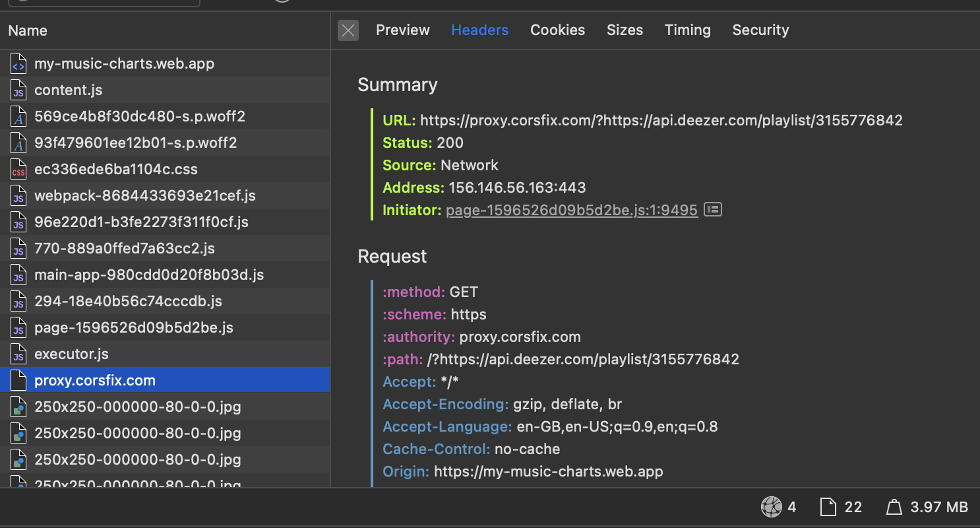This screenshot has height=528, width=980.
Task: Select content.js in the resource list
Action: click(165, 90)
